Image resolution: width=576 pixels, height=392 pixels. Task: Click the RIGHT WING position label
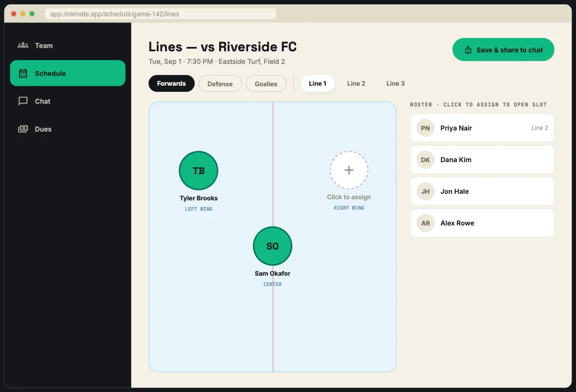tap(349, 208)
